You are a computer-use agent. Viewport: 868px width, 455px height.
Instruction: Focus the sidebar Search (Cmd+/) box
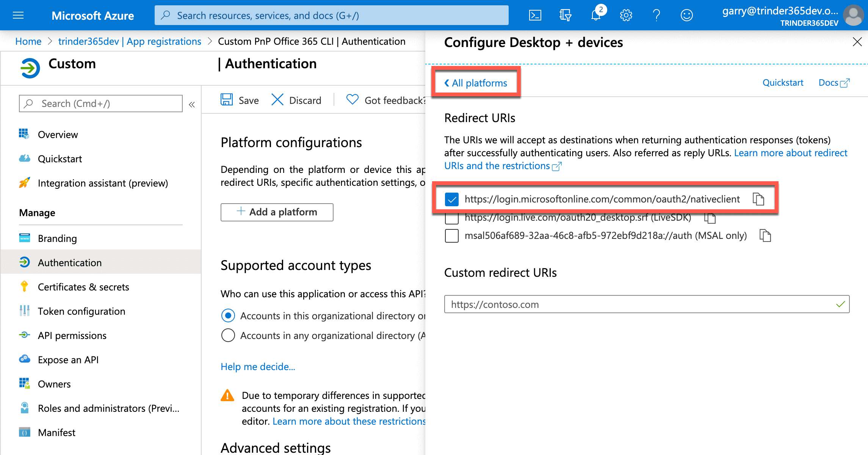click(x=101, y=104)
